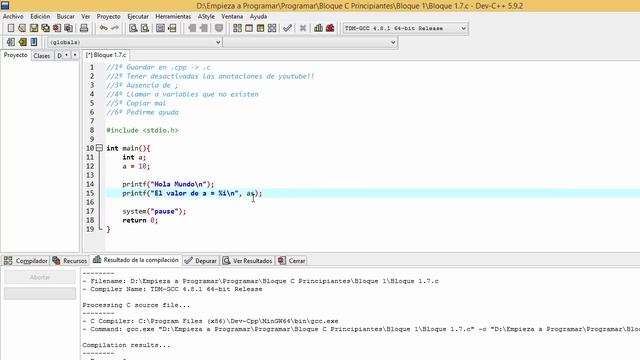Screen dimensions: 640x360
Task: Select the Clases side panel tab
Action: click(x=42, y=56)
